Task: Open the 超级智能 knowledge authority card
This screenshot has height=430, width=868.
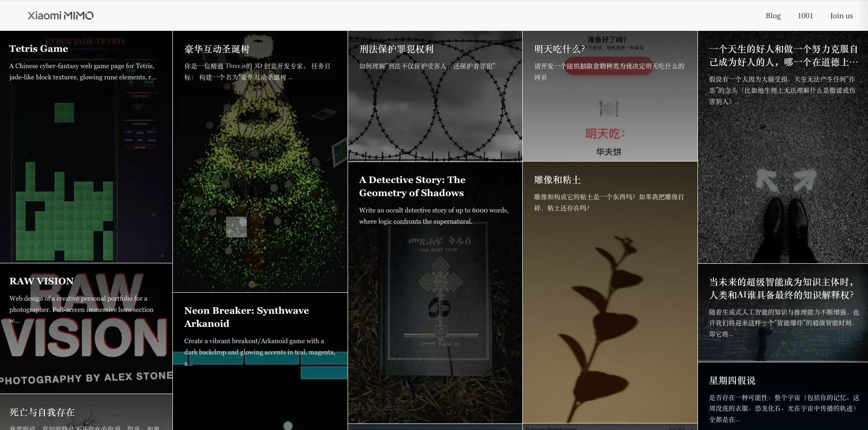Action: tap(782, 288)
